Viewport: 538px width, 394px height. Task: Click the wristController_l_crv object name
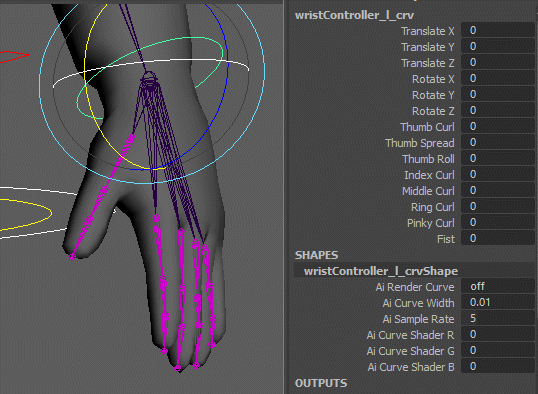[354, 15]
